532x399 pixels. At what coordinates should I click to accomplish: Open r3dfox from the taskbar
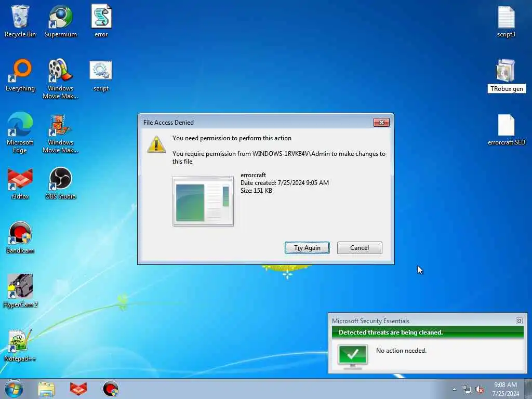78,389
